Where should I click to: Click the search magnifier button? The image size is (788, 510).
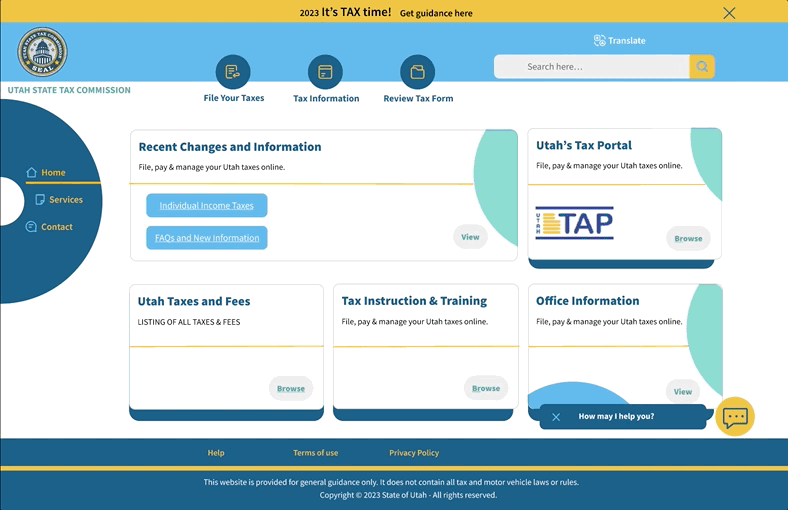click(702, 67)
